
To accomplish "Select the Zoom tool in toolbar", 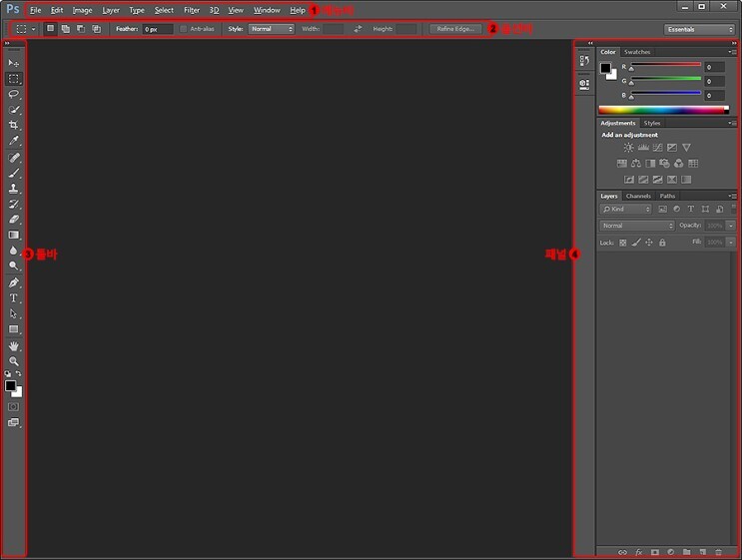I will (x=13, y=361).
